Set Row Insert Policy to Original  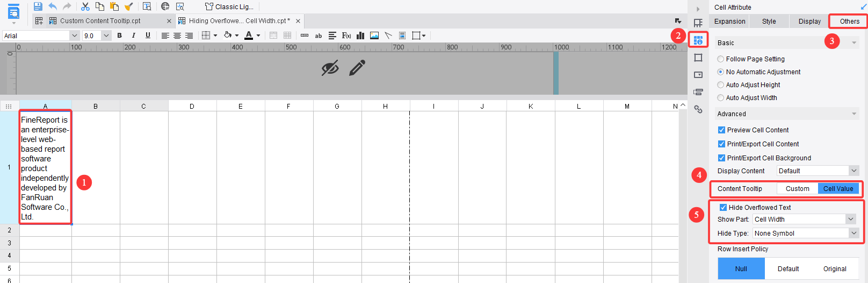(835, 269)
